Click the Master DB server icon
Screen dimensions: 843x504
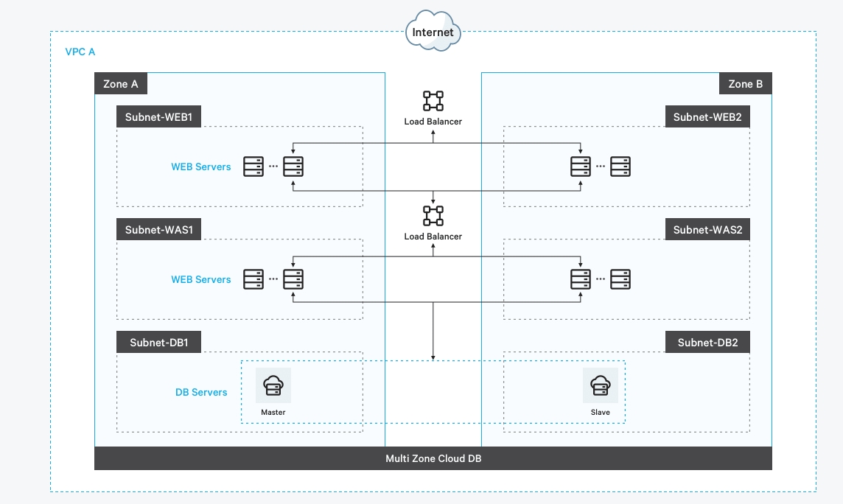[273, 385]
